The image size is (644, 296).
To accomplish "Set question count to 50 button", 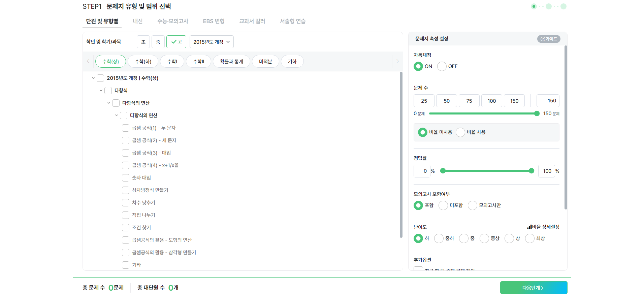I will point(447,101).
